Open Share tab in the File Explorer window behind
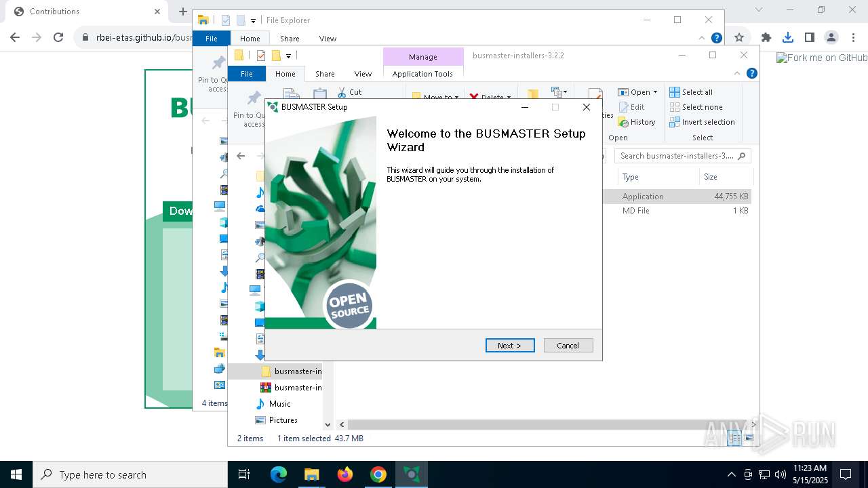Image resolution: width=868 pixels, height=488 pixels. click(x=290, y=39)
